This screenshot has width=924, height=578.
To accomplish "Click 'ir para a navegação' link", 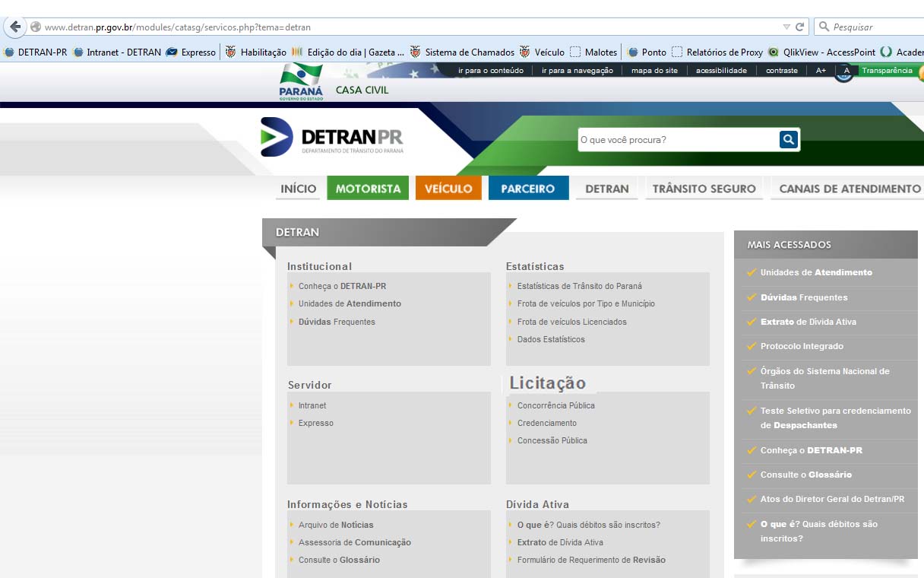I will click(x=577, y=71).
